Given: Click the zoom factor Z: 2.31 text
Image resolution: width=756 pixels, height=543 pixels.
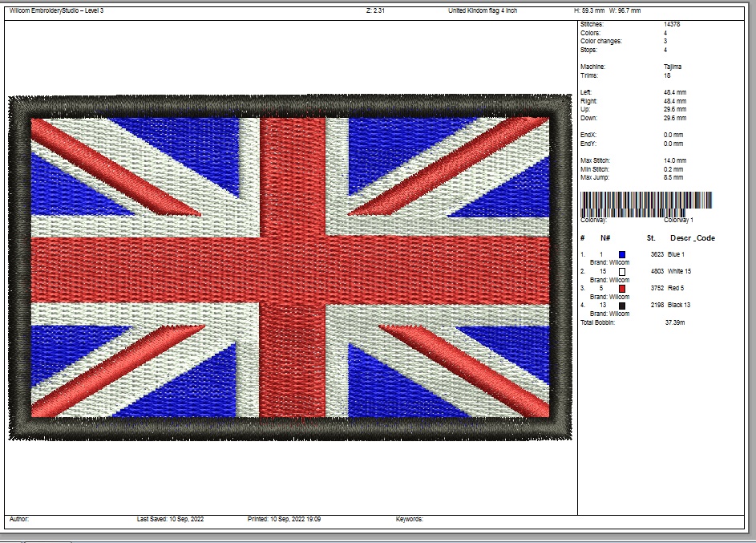Looking at the screenshot, I should (374, 10).
